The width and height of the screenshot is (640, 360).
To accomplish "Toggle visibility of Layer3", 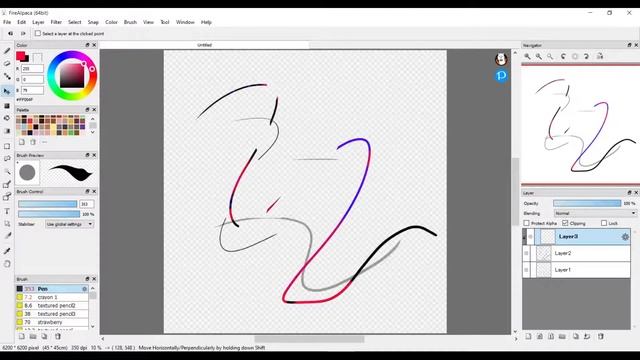I will point(531,237).
